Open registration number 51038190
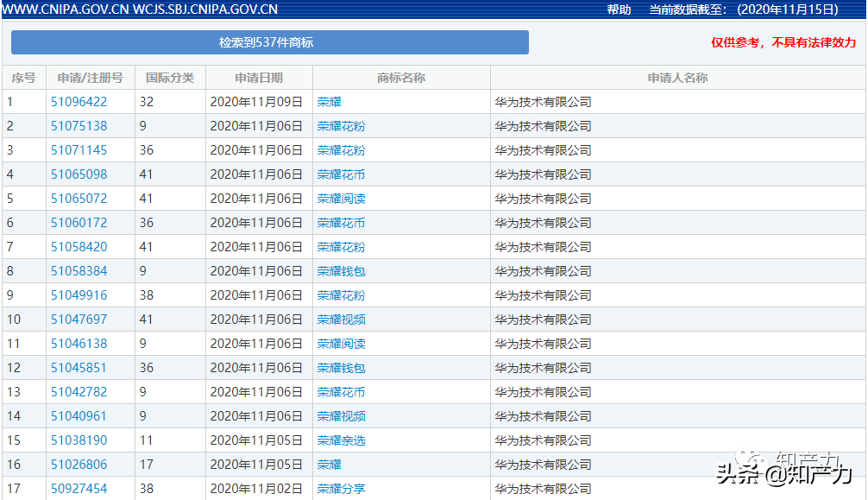Image resolution: width=868 pixels, height=500 pixels. point(79,440)
